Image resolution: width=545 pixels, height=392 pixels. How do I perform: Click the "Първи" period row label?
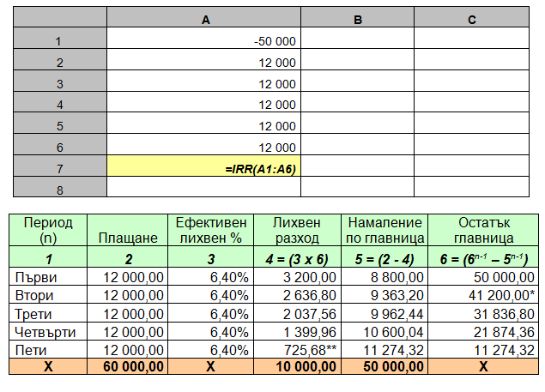[49, 276]
